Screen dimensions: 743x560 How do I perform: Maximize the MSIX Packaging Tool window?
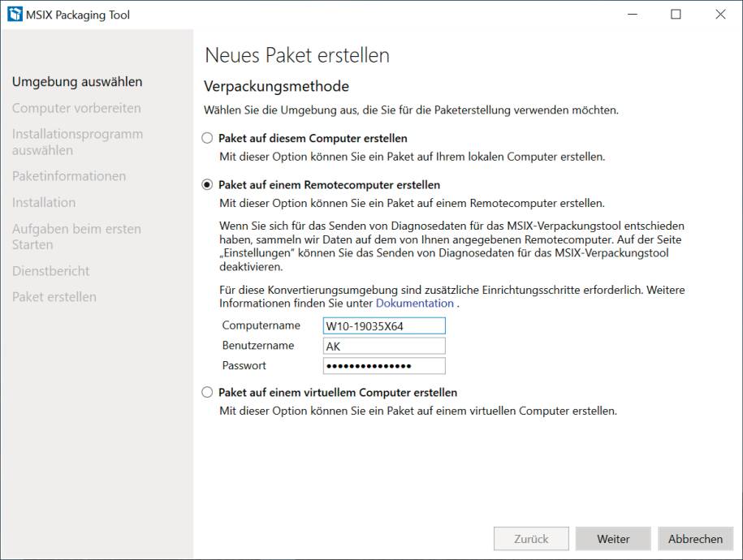coord(676,15)
